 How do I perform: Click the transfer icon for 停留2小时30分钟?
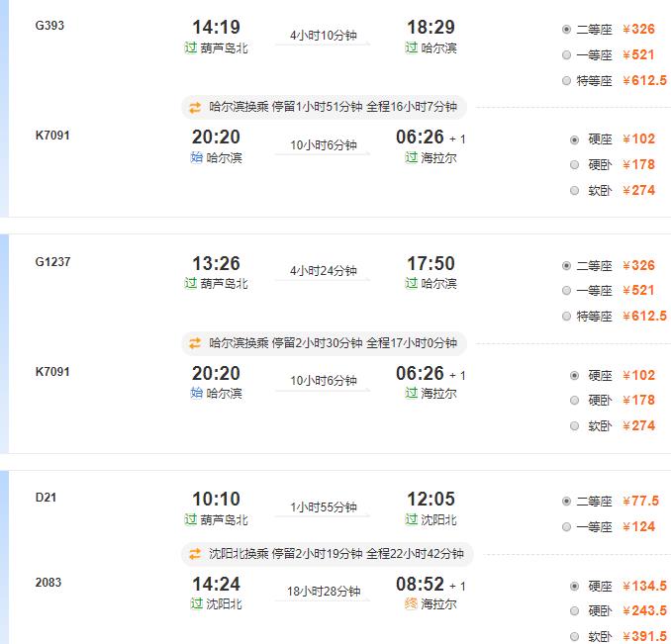point(195,343)
